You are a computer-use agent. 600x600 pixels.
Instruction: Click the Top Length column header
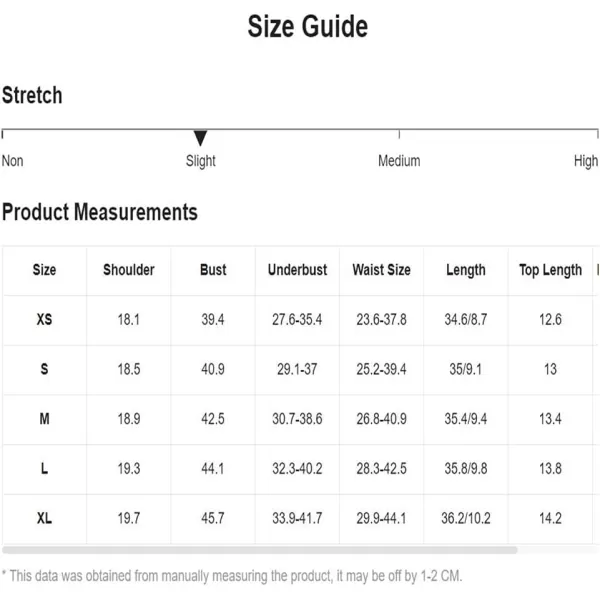(550, 270)
